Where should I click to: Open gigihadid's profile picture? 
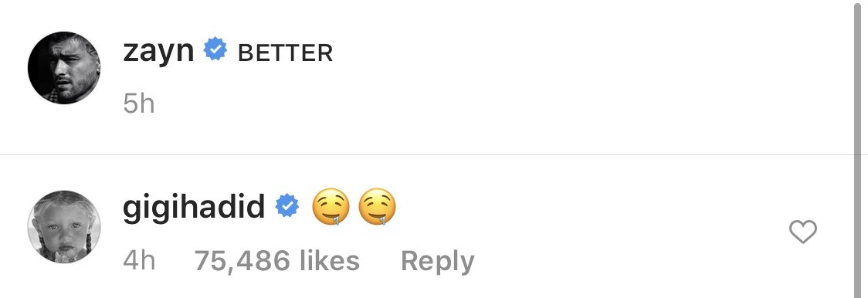click(x=64, y=226)
